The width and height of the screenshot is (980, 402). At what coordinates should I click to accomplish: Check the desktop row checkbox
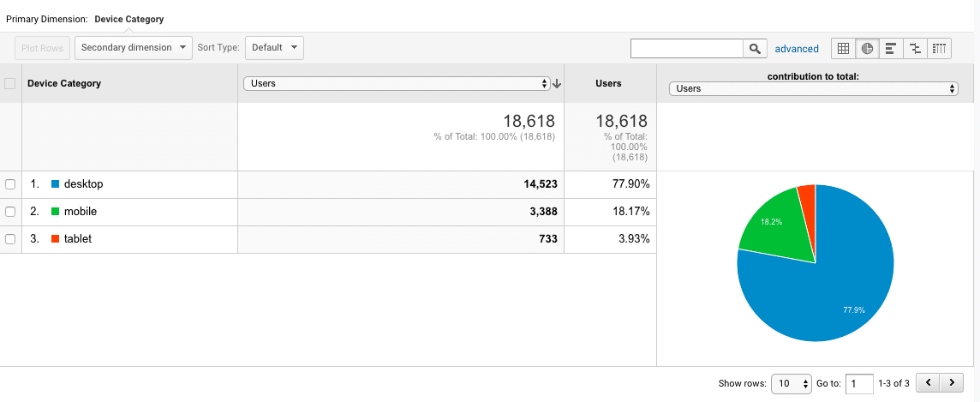coord(10,184)
